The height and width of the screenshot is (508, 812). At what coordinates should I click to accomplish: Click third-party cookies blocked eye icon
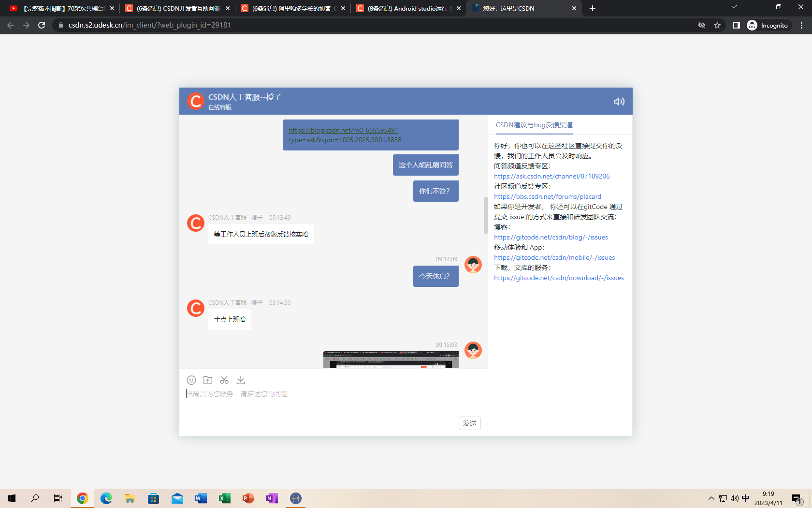(702, 25)
